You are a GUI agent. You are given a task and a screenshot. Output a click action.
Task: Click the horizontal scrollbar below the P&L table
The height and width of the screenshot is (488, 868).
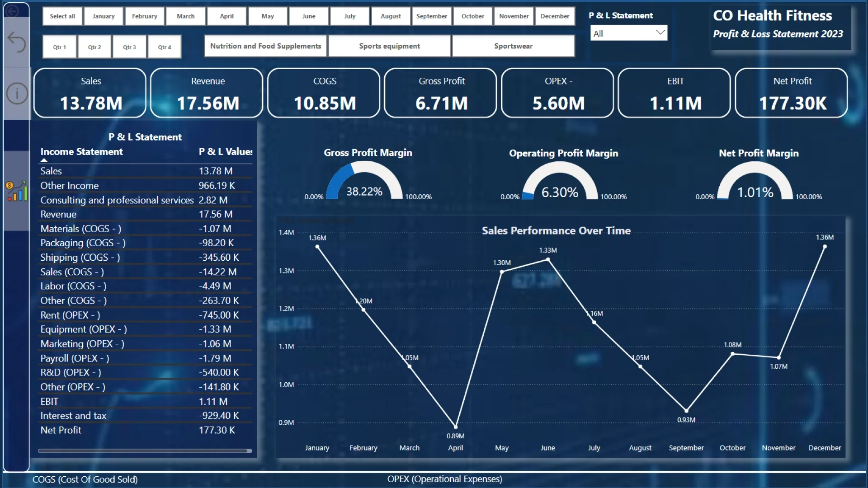click(145, 451)
